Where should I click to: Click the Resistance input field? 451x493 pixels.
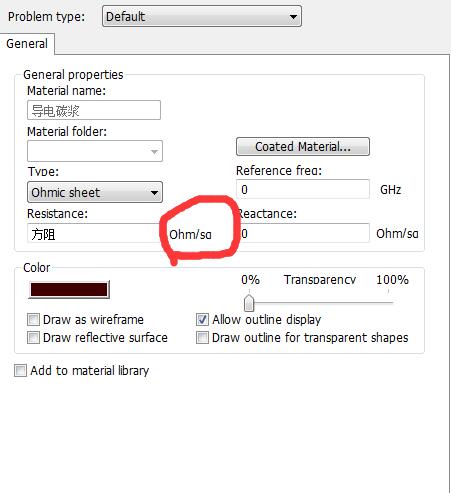95,234
